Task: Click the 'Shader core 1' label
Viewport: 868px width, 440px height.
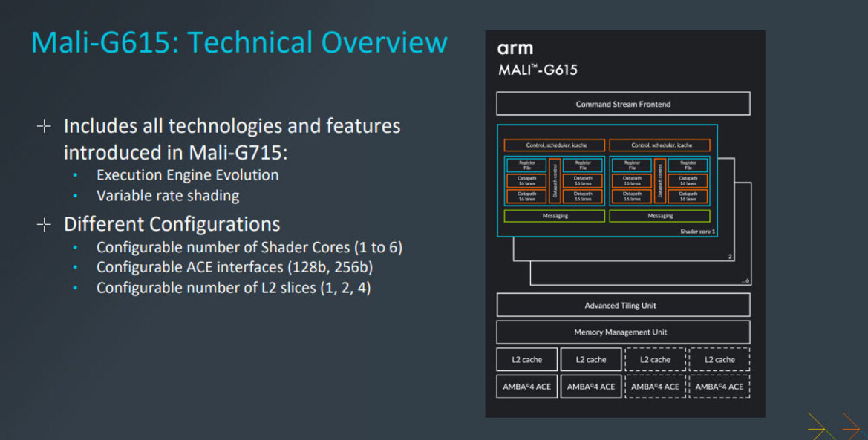Action: 697,232
